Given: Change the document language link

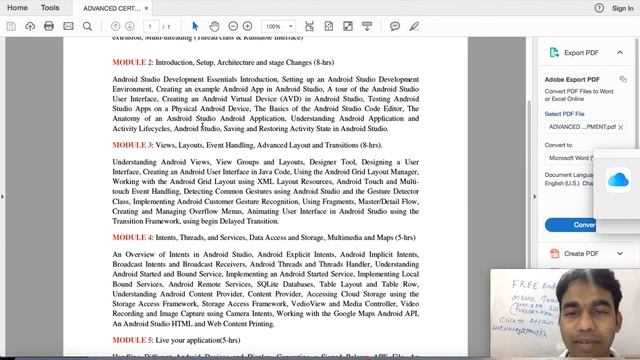Looking at the screenshot, I should (x=588, y=183).
